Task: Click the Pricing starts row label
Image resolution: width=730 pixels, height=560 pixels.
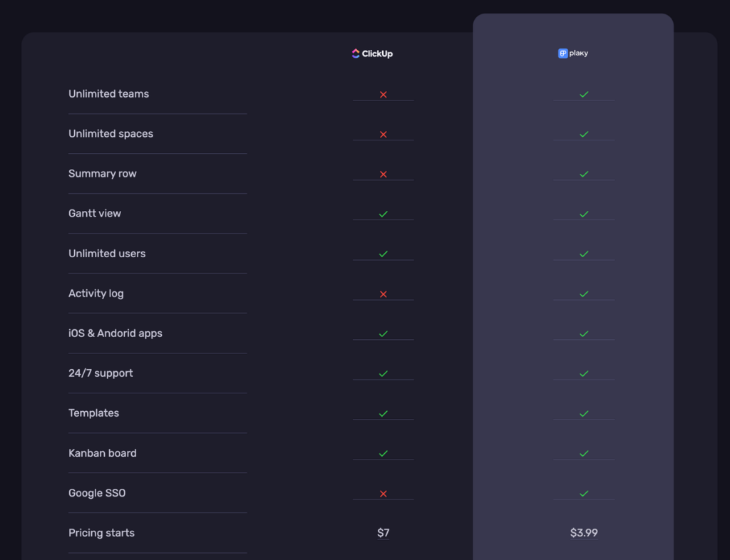Action: [101, 533]
